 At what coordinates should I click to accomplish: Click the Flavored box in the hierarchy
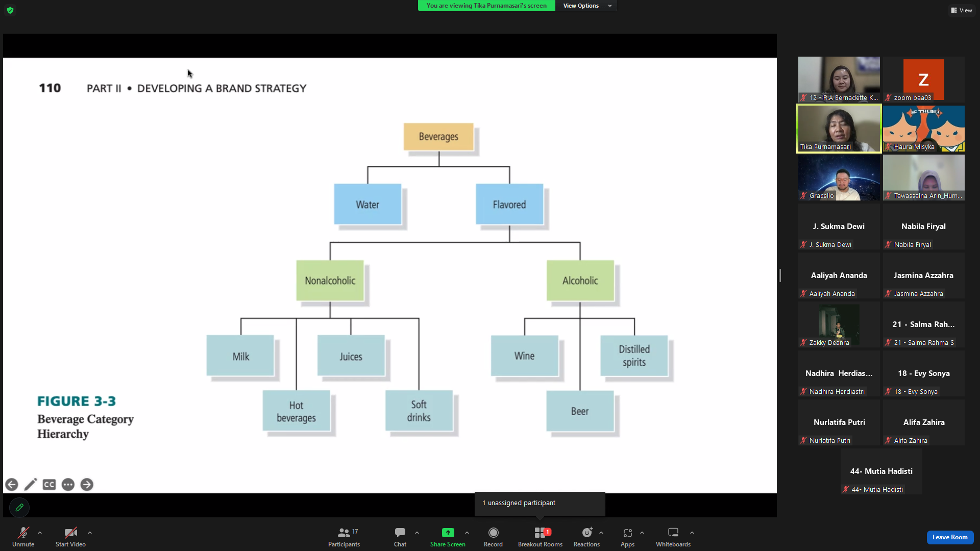click(x=509, y=204)
